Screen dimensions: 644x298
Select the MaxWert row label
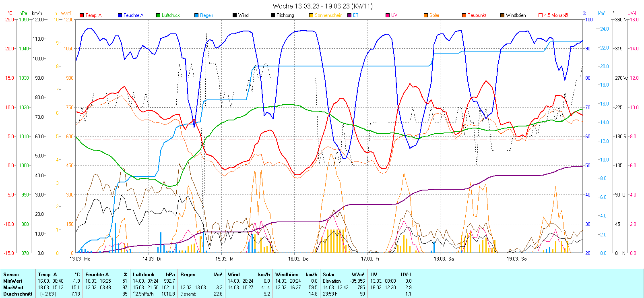click(13, 288)
